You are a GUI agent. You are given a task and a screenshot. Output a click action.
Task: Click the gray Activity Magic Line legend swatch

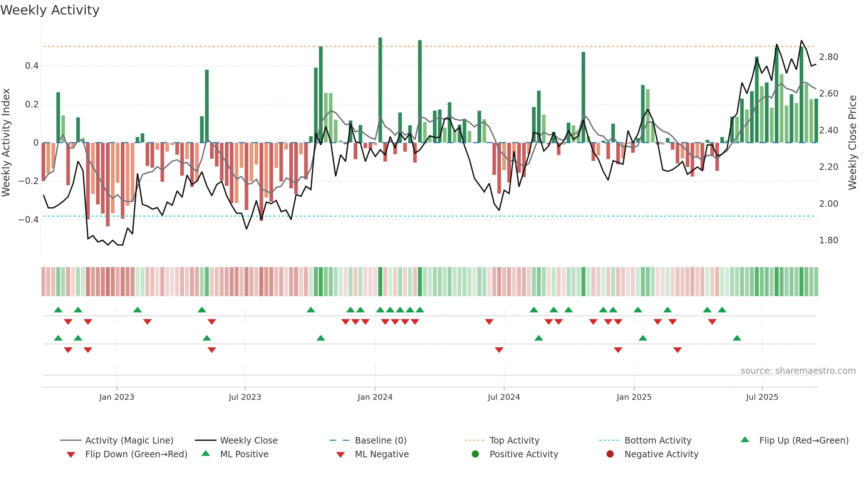[x=71, y=440]
